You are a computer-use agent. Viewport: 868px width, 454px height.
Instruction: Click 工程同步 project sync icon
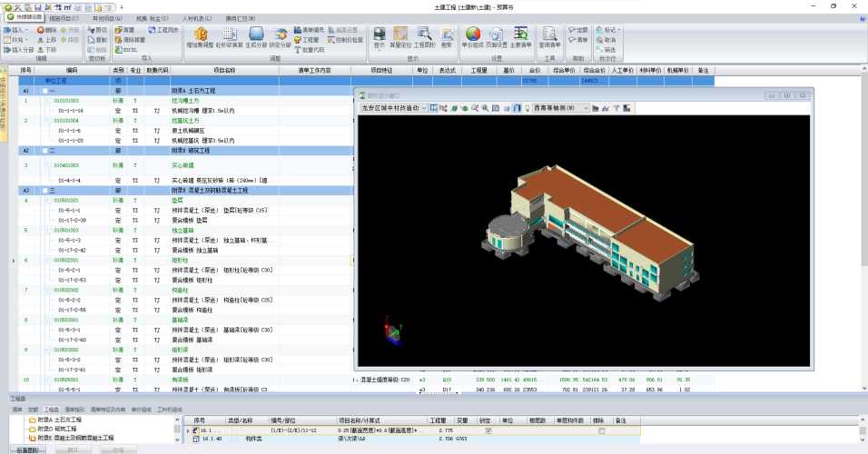(163, 30)
